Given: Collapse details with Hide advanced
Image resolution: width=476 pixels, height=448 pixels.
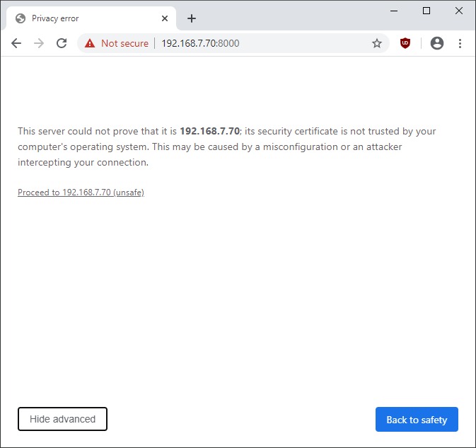Looking at the screenshot, I should coord(62,419).
